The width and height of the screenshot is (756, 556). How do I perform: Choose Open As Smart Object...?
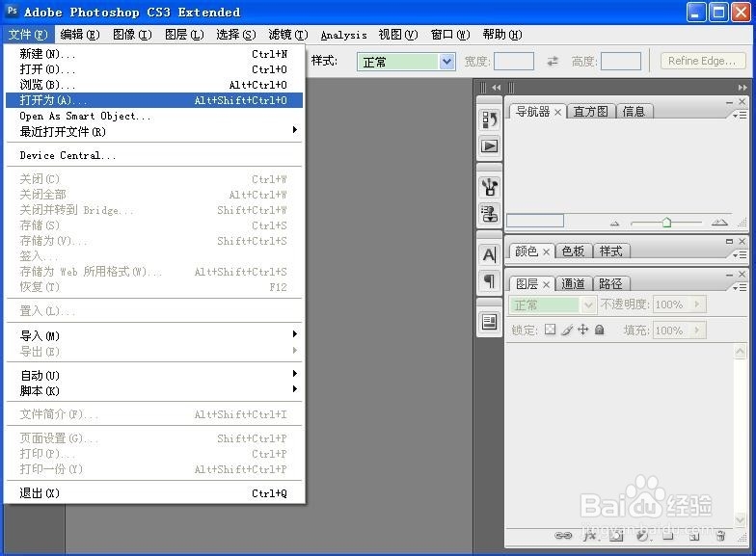tap(154, 116)
